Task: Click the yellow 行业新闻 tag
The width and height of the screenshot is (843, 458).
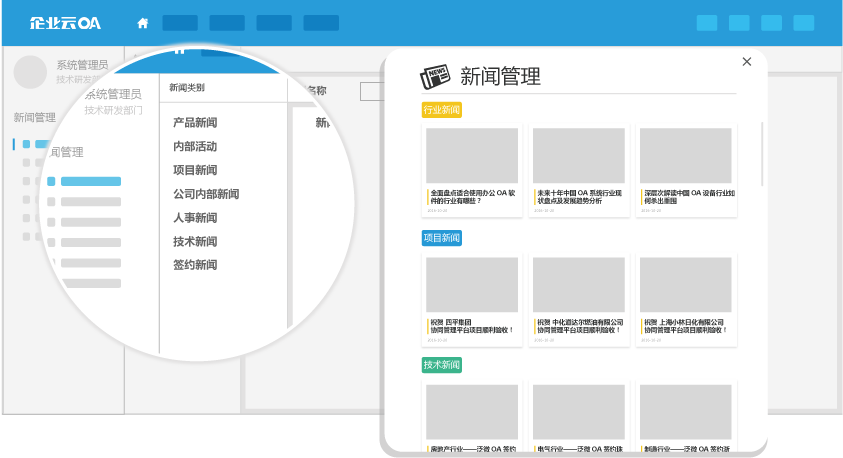Action: [x=442, y=110]
